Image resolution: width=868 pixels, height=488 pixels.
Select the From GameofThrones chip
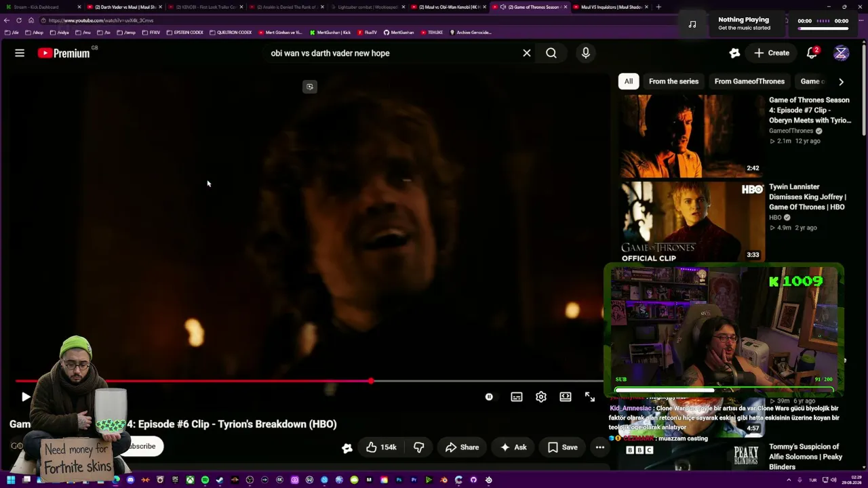pos(749,81)
